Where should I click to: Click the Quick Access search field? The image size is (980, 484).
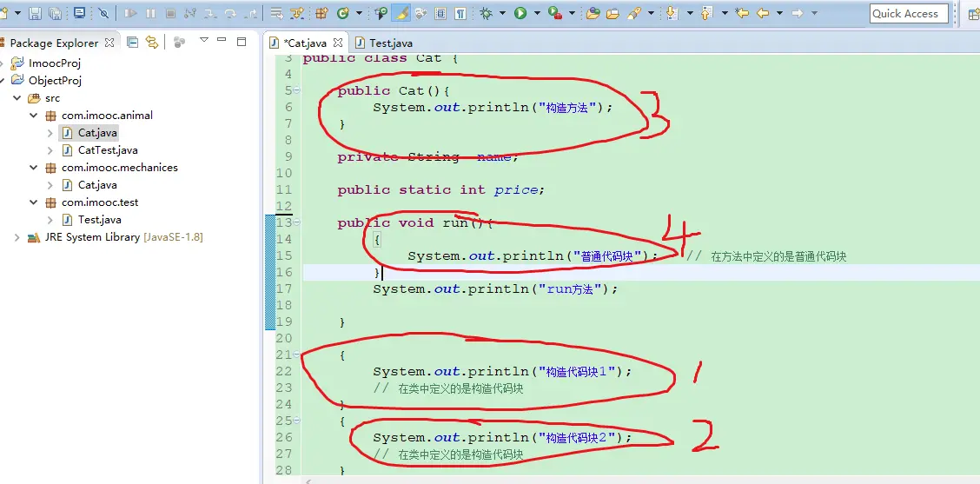908,13
